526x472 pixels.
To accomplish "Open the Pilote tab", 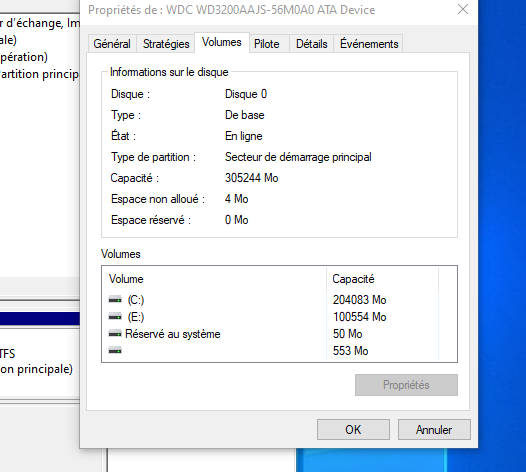I will click(267, 44).
